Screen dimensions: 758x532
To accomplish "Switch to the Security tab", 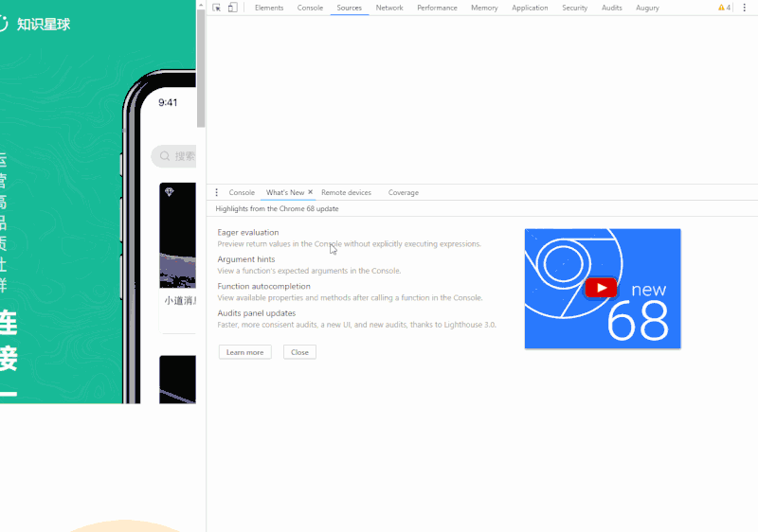I will [574, 8].
